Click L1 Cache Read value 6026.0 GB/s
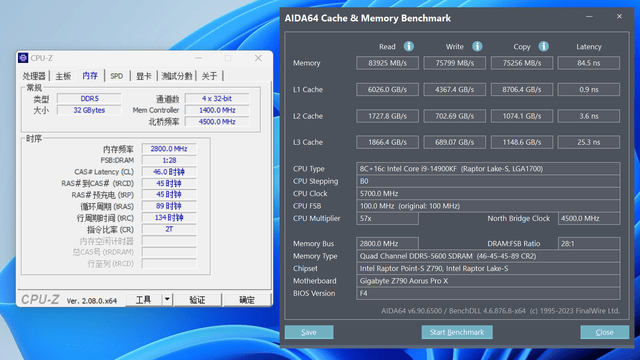 (x=387, y=89)
